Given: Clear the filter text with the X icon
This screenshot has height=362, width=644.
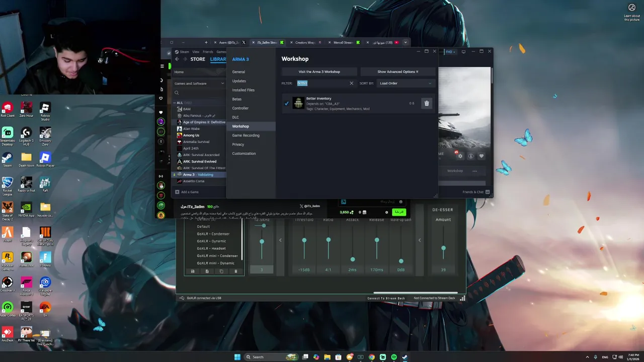Looking at the screenshot, I should [x=351, y=83].
